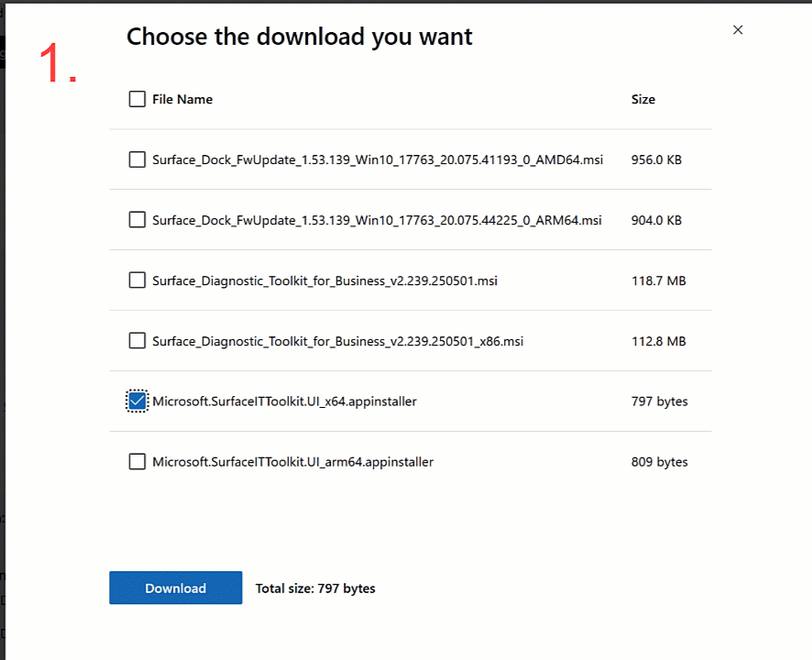Image resolution: width=812 pixels, height=660 pixels.
Task: Check the Surface_Dock_FwUpdate AMD64 msi checkbox
Action: tap(137, 159)
